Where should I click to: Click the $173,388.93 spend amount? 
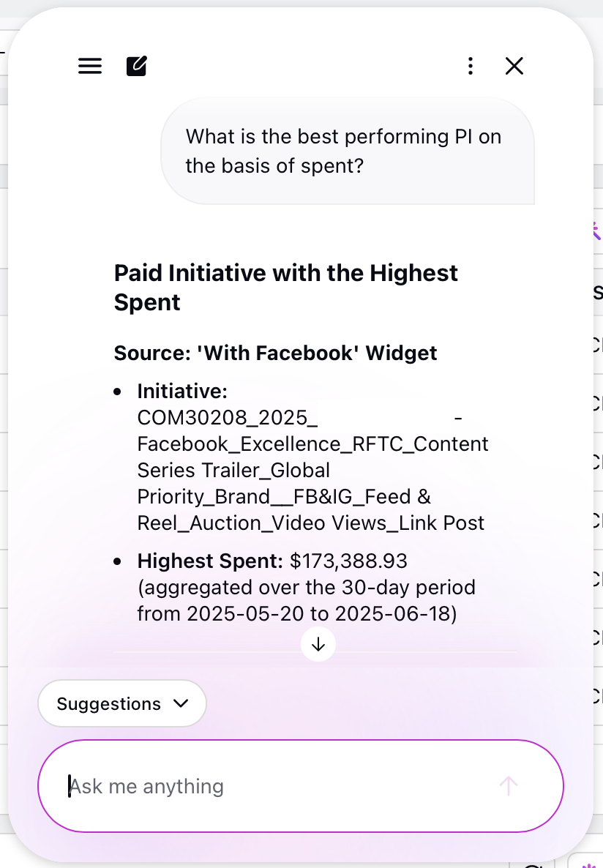pyautogui.click(x=348, y=561)
